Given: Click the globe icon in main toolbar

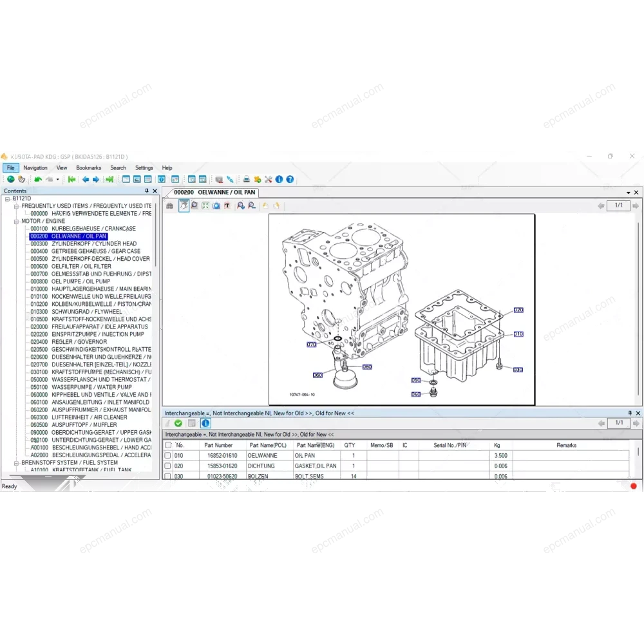Looking at the screenshot, I should 11,180.
